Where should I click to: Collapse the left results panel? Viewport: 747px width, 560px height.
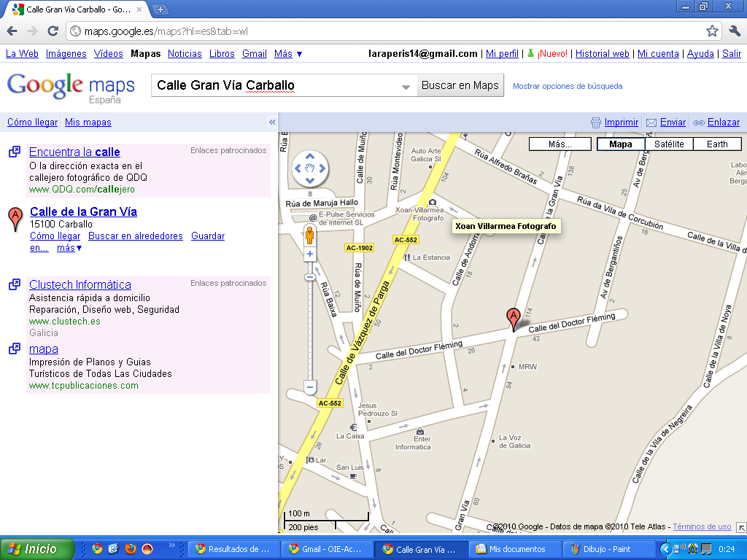(272, 122)
